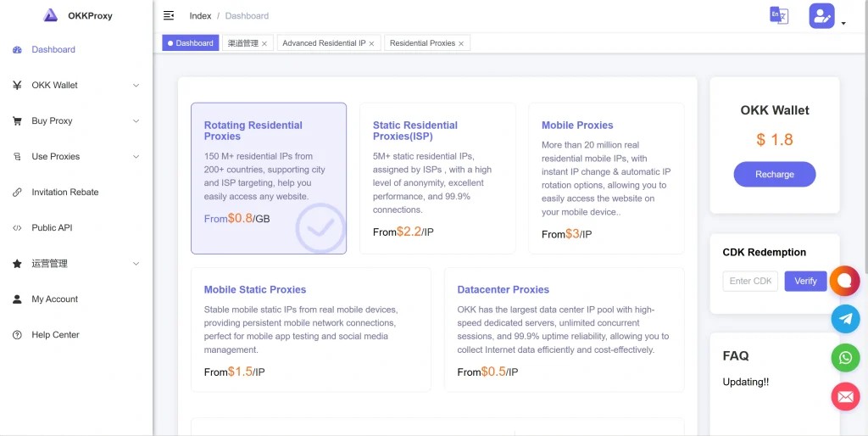This screenshot has height=436, width=868.
Task: Click the My Account person icon
Action: click(x=17, y=299)
